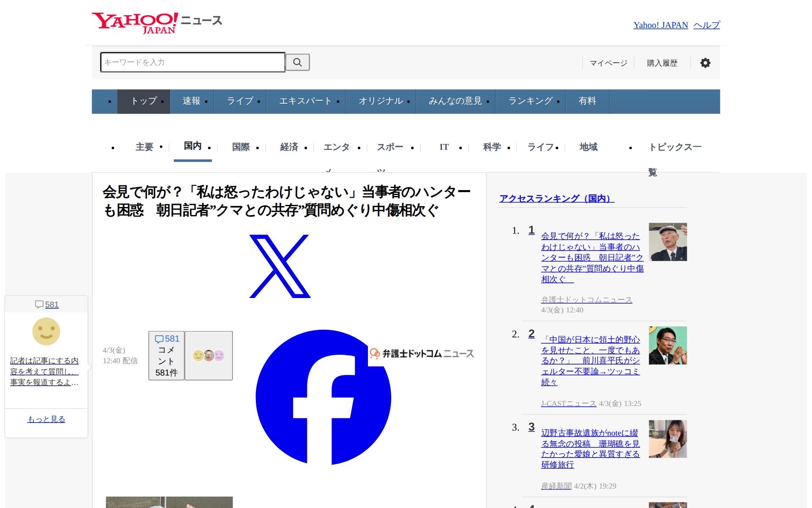Click the keyword search input field

[192, 62]
